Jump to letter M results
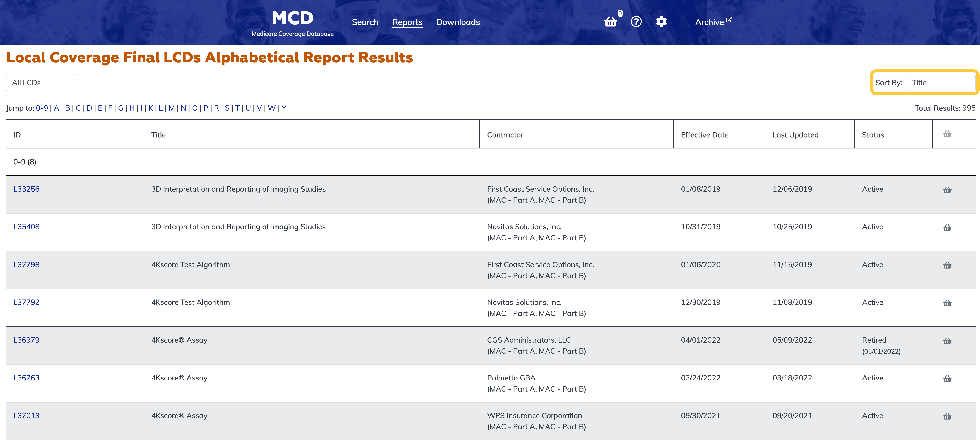This screenshot has width=980, height=441. coord(172,108)
